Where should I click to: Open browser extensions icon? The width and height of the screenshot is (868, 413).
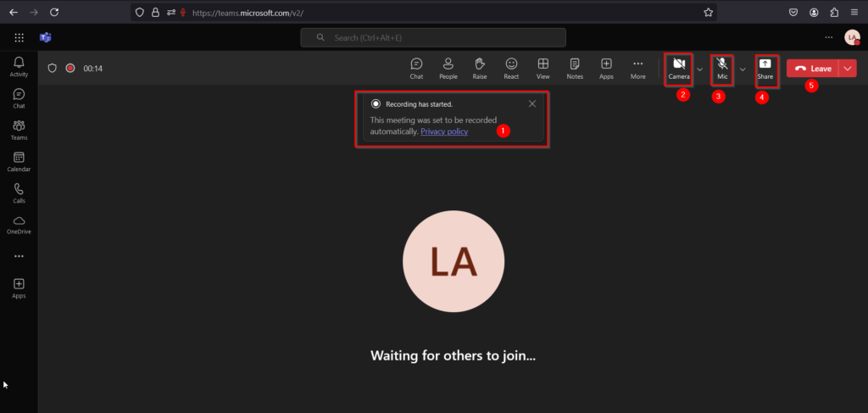[834, 12]
